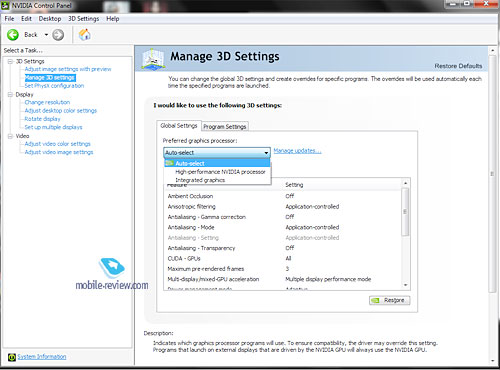500x370 pixels.
Task: Open Adjust video color settings
Action: point(58,144)
